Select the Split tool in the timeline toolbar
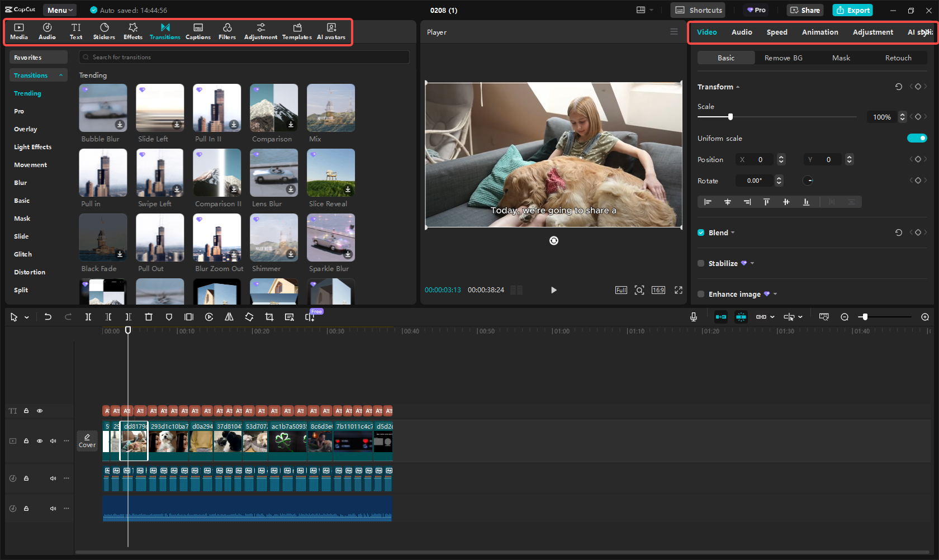Screen dimensions: 939x560 [88, 317]
